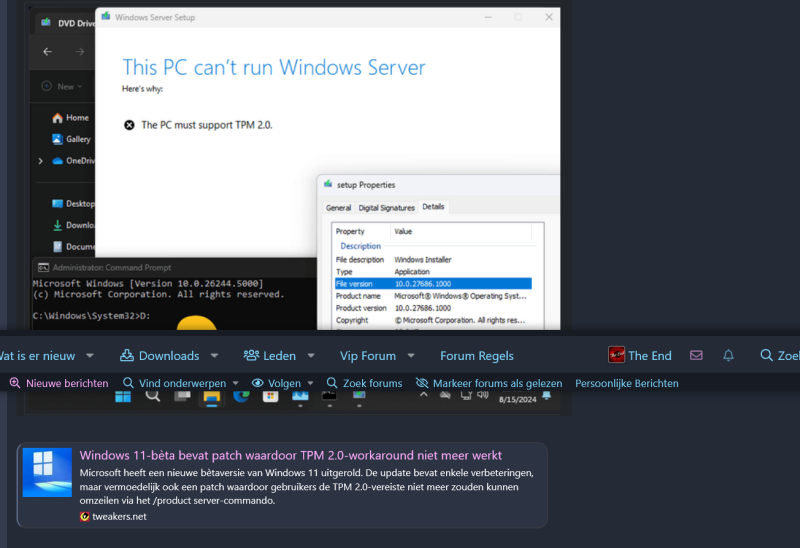The height and width of the screenshot is (548, 800).
Task: Click the system tray network icon
Action: click(x=465, y=395)
